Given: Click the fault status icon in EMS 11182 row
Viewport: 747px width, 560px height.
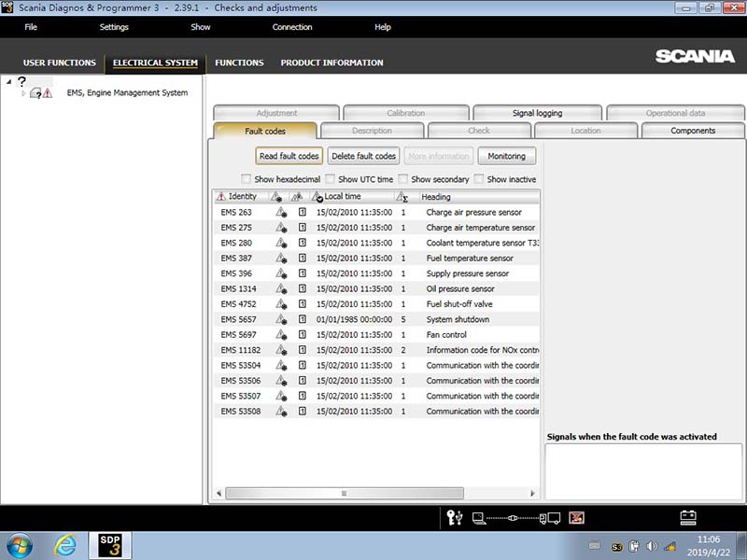Looking at the screenshot, I should click(x=281, y=350).
